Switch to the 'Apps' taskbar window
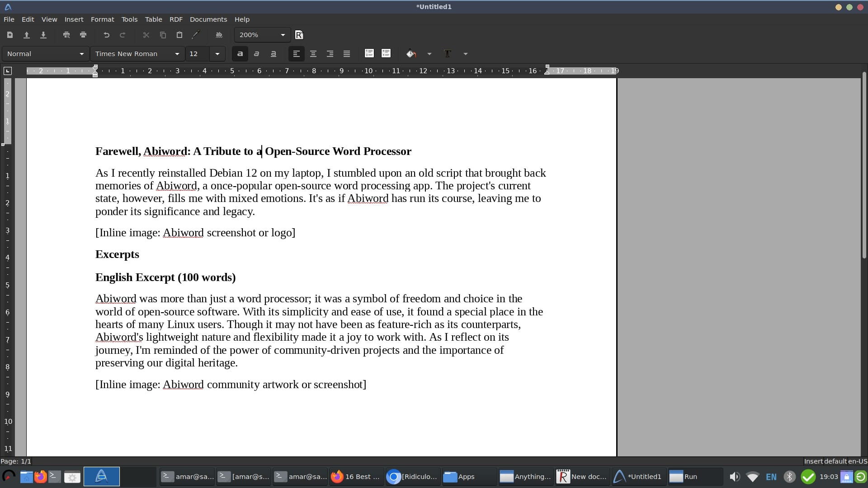 (x=468, y=477)
